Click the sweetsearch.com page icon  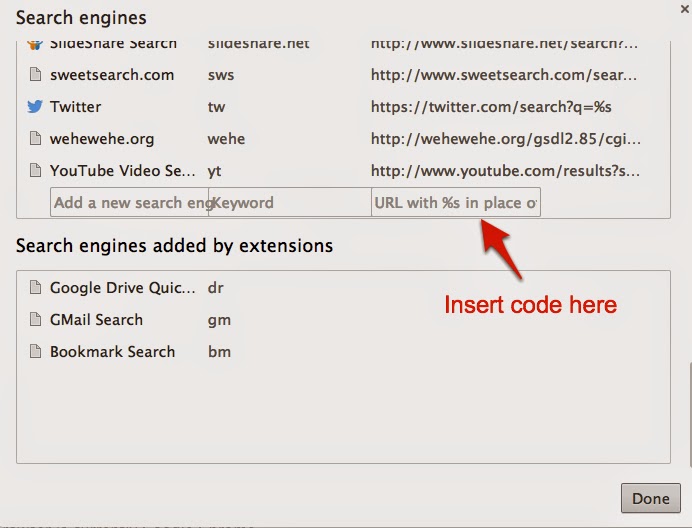(x=35, y=75)
